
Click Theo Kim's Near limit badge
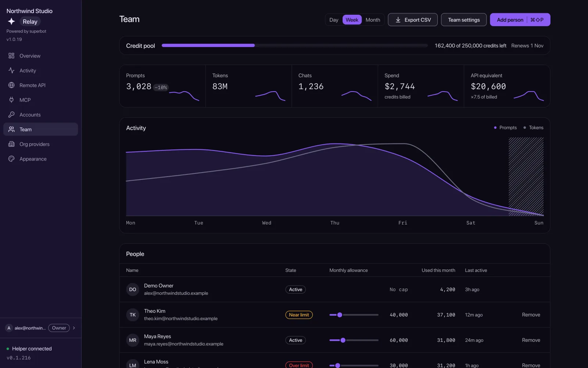click(x=299, y=315)
